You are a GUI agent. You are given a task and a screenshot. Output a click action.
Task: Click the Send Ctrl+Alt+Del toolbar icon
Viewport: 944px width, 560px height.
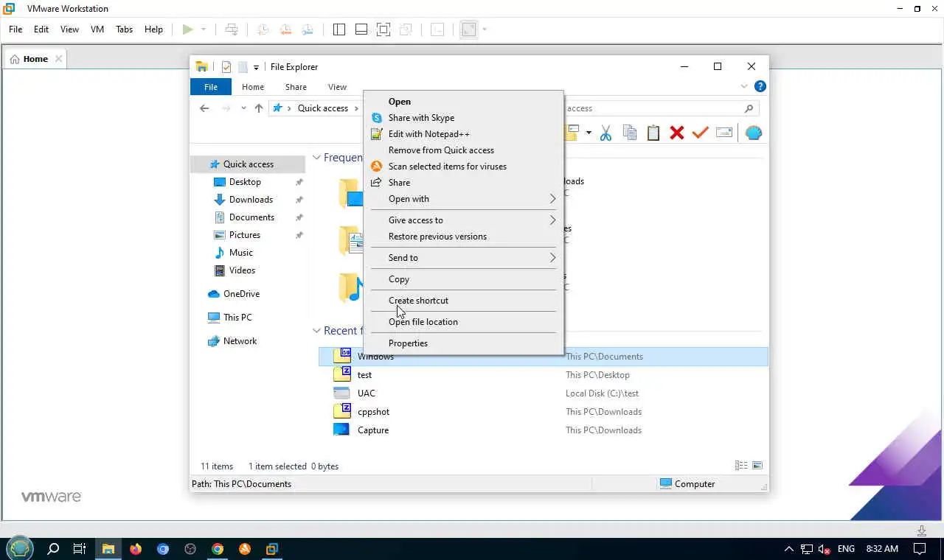(x=232, y=29)
